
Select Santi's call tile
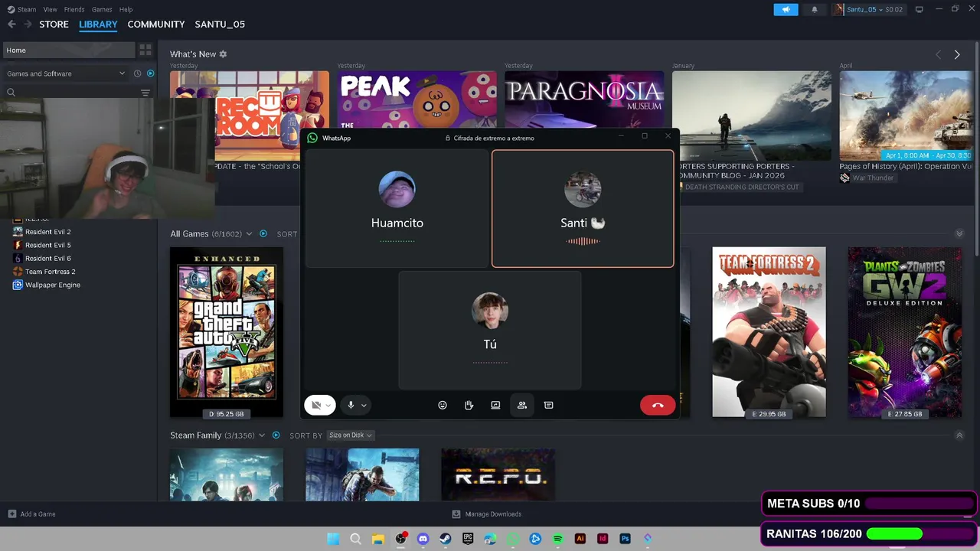pos(583,208)
